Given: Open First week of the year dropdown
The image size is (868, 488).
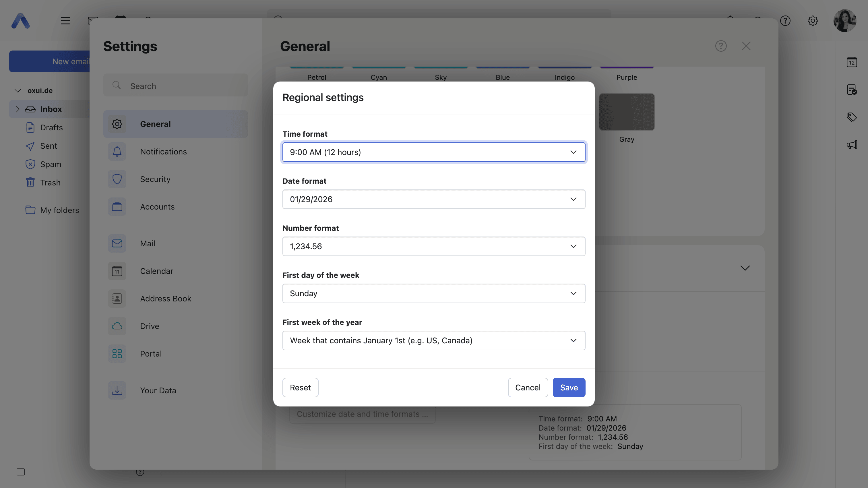Looking at the screenshot, I should tap(434, 340).
